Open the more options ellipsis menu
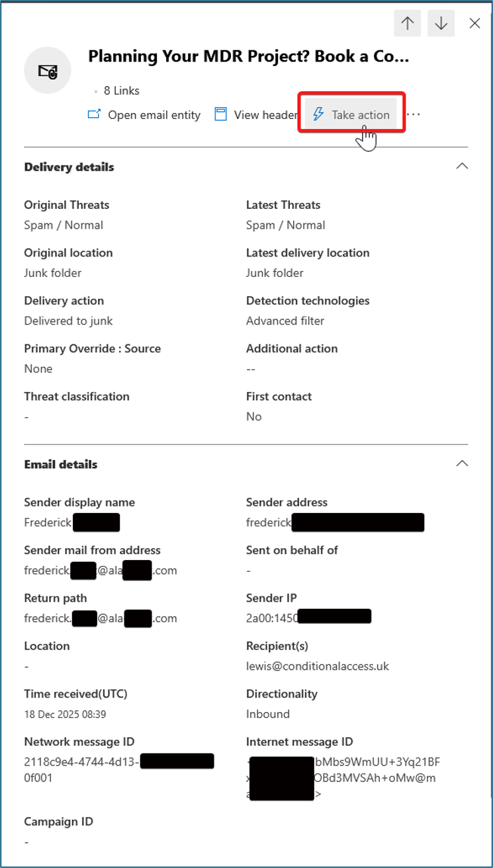493x868 pixels. tap(414, 114)
